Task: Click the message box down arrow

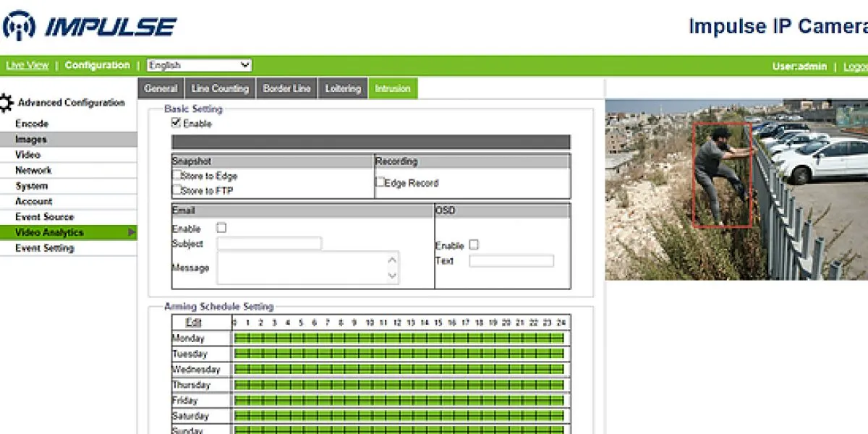Action: [x=392, y=275]
